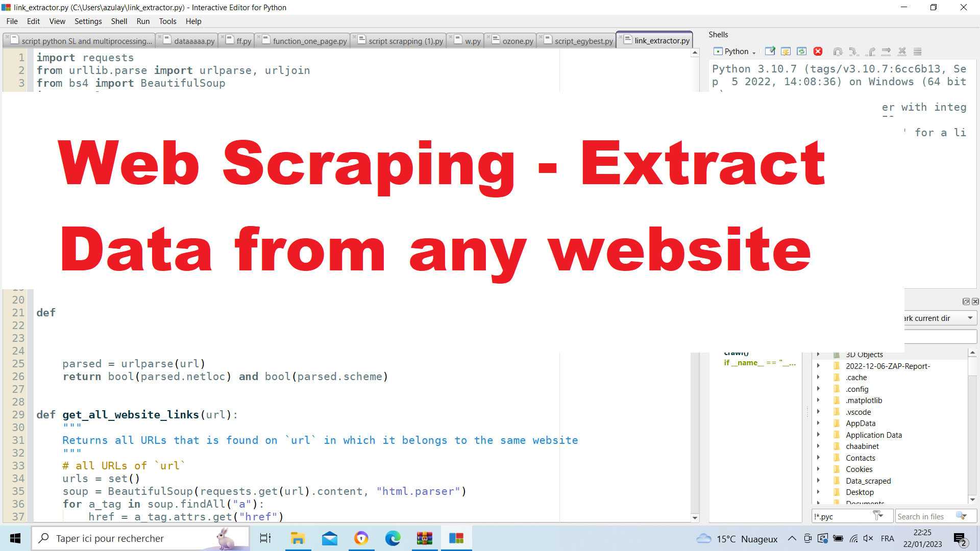Image resolution: width=980 pixels, height=551 pixels.
Task: Expand the AppData folder
Action: point(818,423)
